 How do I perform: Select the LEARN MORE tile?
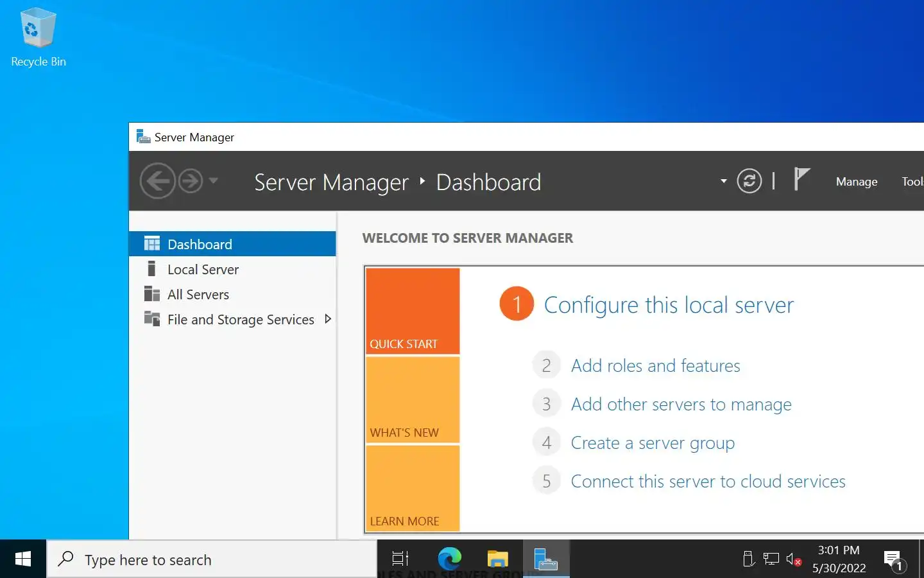tap(413, 488)
